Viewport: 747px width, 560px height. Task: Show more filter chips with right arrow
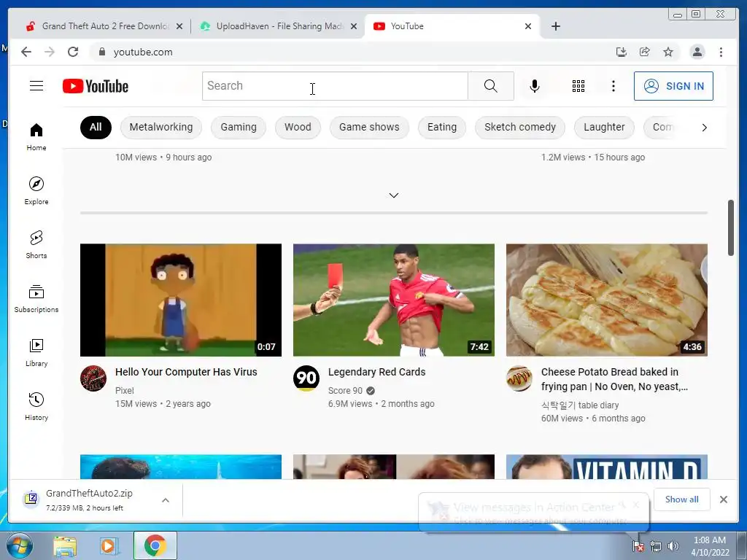pos(704,128)
